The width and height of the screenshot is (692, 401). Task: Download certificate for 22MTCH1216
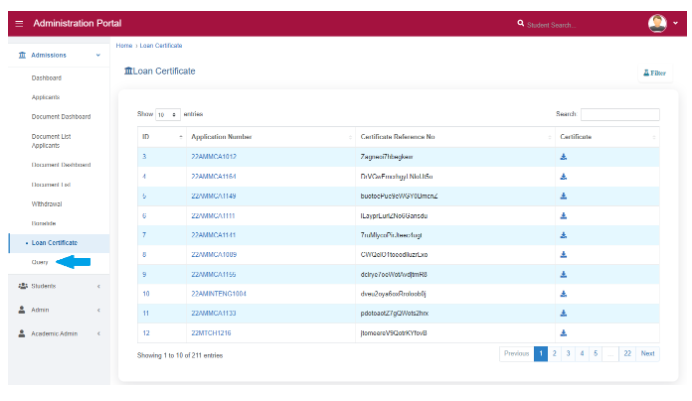tap(563, 332)
